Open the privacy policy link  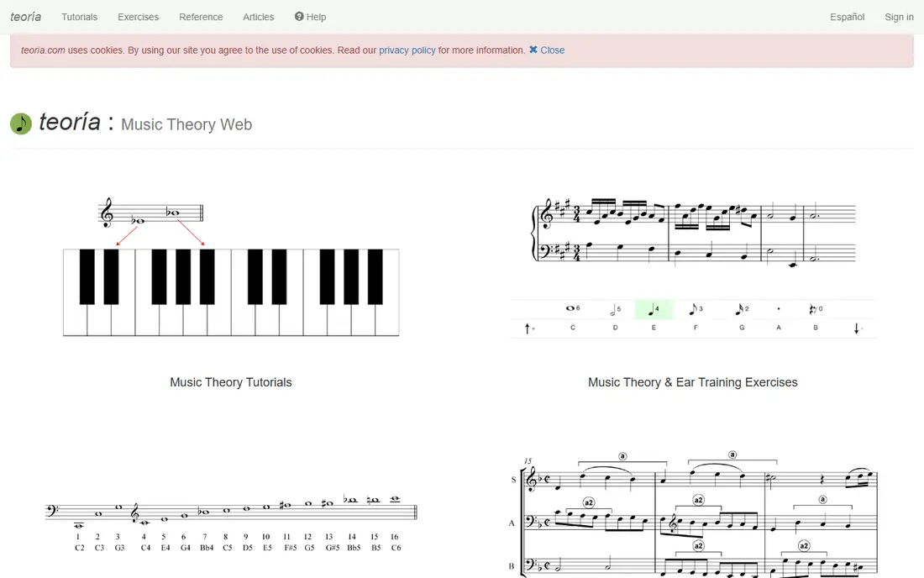[x=407, y=50]
